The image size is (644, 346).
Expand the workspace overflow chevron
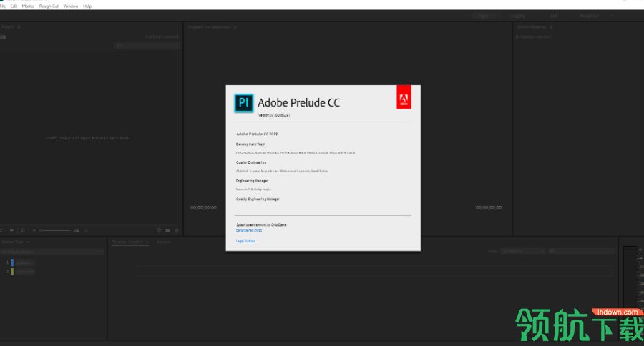[x=611, y=16]
